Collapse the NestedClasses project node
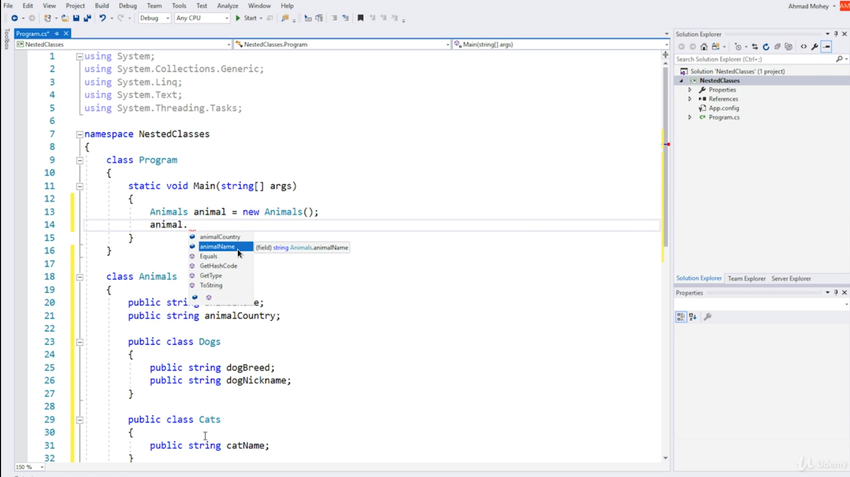The height and width of the screenshot is (477, 850). pos(681,81)
